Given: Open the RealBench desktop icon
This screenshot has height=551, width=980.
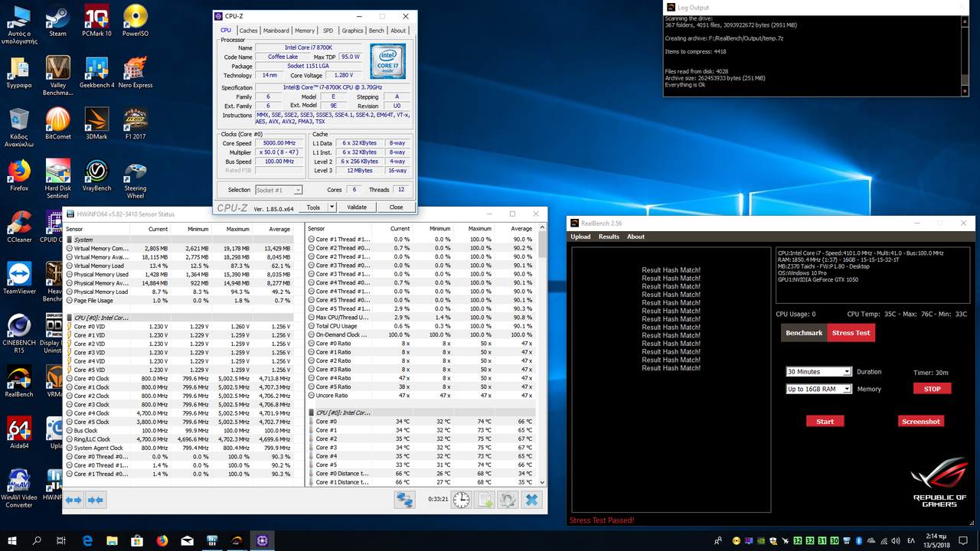Looking at the screenshot, I should click(x=19, y=381).
